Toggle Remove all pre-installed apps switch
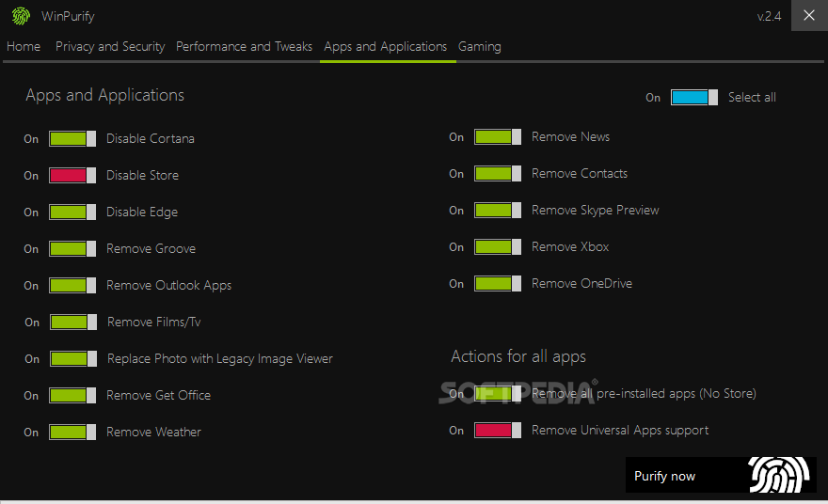Image resolution: width=828 pixels, height=504 pixels. 498,394
